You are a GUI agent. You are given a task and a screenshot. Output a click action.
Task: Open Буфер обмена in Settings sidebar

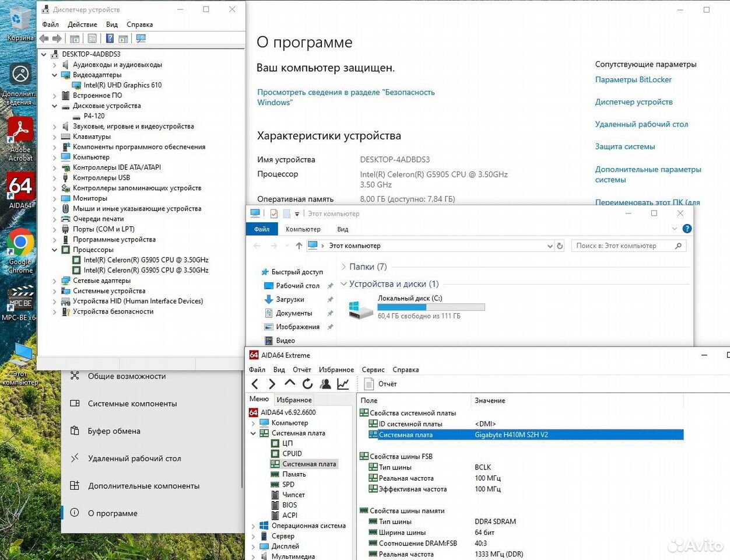[114, 431]
